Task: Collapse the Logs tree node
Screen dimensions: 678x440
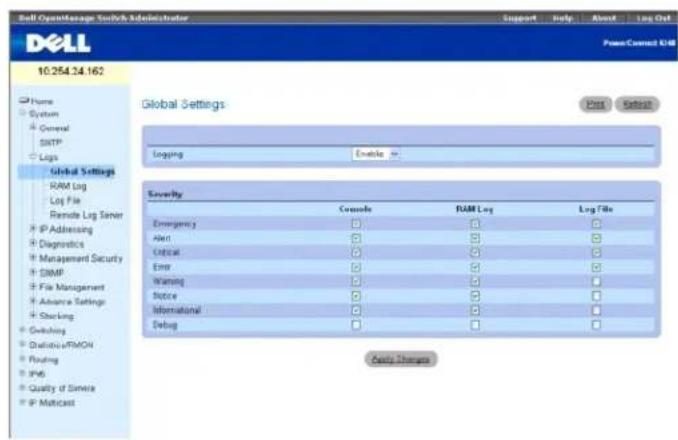Action: [33, 156]
